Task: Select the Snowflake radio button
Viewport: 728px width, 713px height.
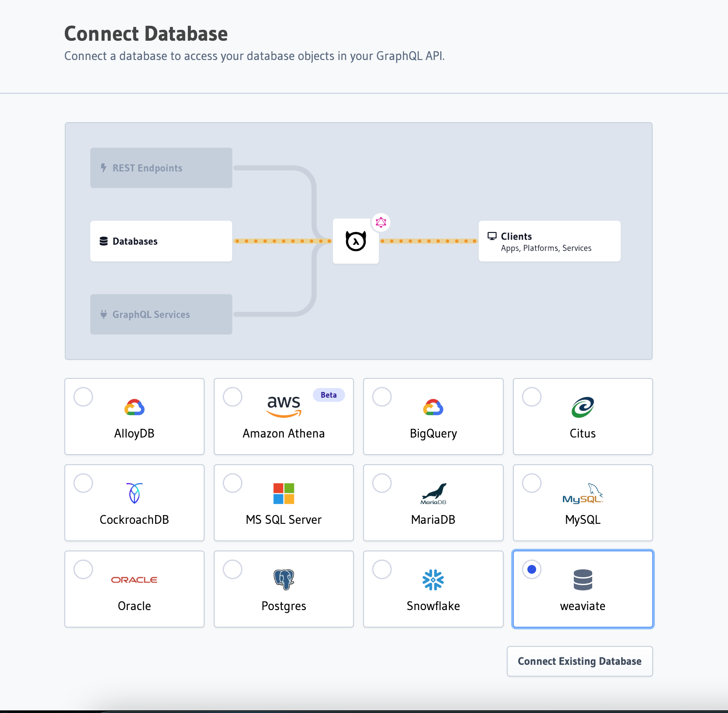Action: pyautogui.click(x=382, y=569)
